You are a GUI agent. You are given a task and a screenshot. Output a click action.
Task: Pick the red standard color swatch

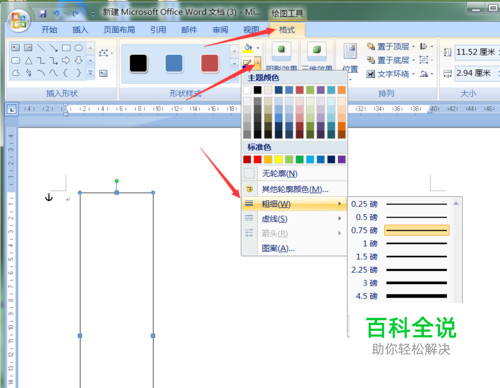(257, 159)
